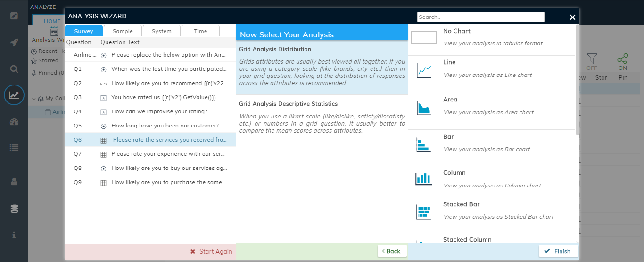The width and height of the screenshot is (644, 262).
Task: Click the radio icon in Q1 row
Action: [104, 69]
